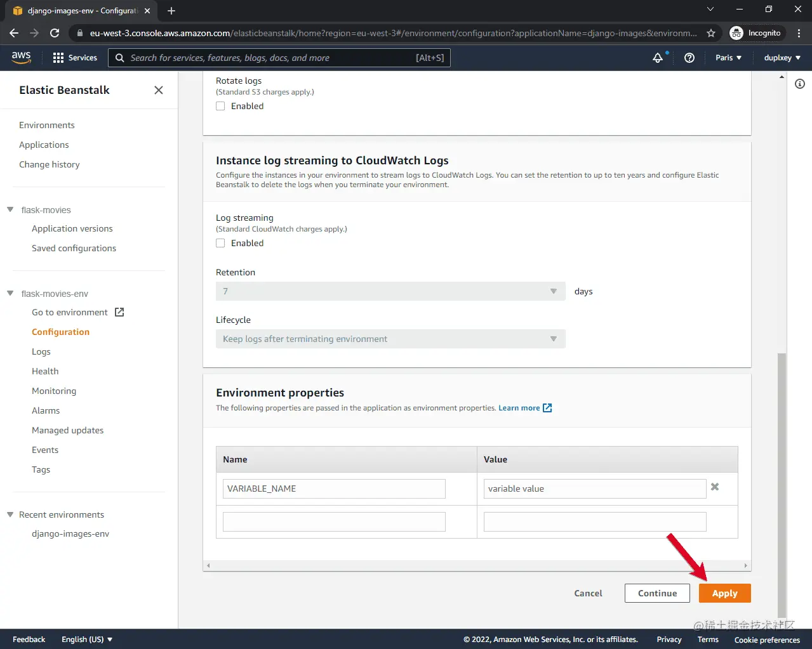Remove the VARIABLE_NAME property row
Screen dimensions: 812x649
(714, 487)
